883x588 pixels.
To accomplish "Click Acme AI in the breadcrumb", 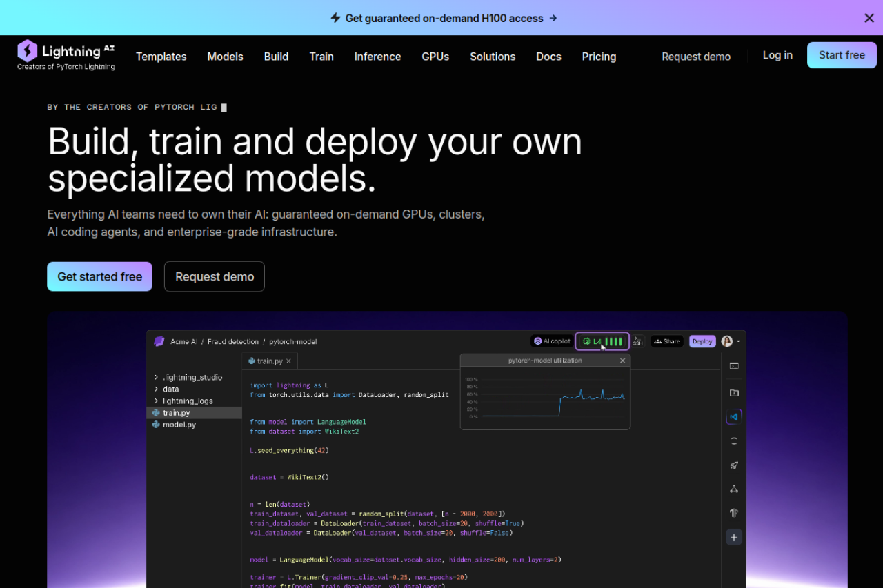I will 183,341.
